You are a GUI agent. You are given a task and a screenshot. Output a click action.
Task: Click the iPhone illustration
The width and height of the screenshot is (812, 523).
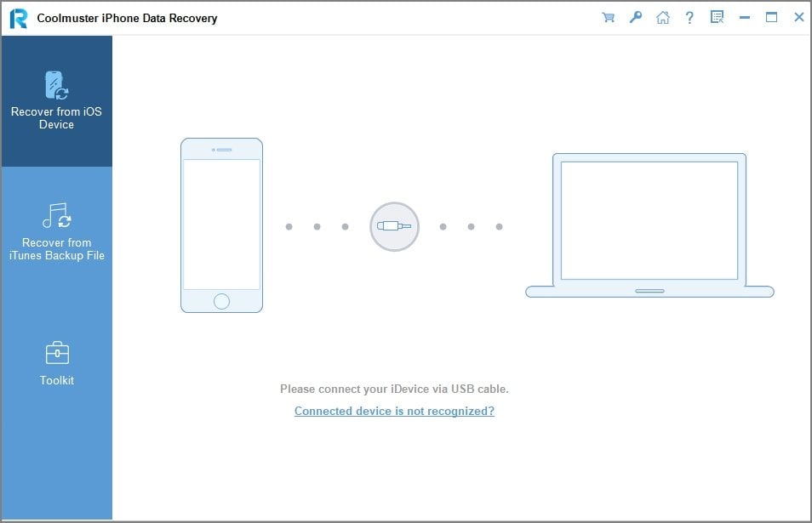pos(221,224)
